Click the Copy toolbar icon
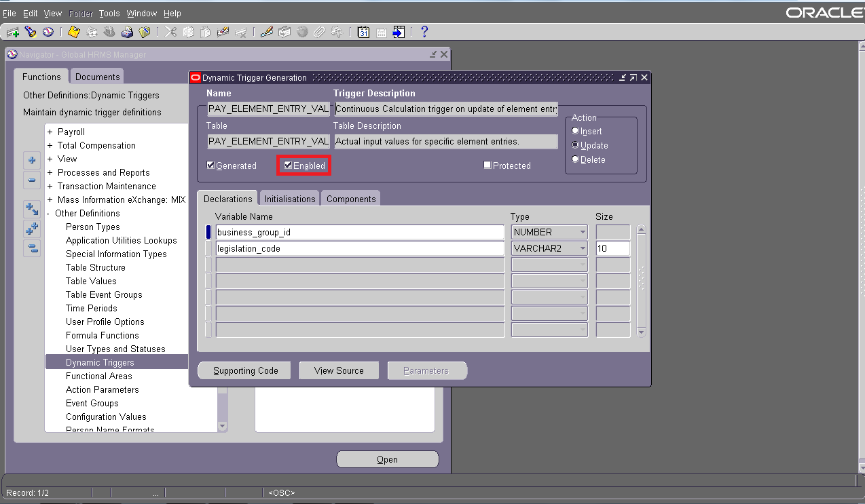This screenshot has width=865, height=504. pos(188,32)
